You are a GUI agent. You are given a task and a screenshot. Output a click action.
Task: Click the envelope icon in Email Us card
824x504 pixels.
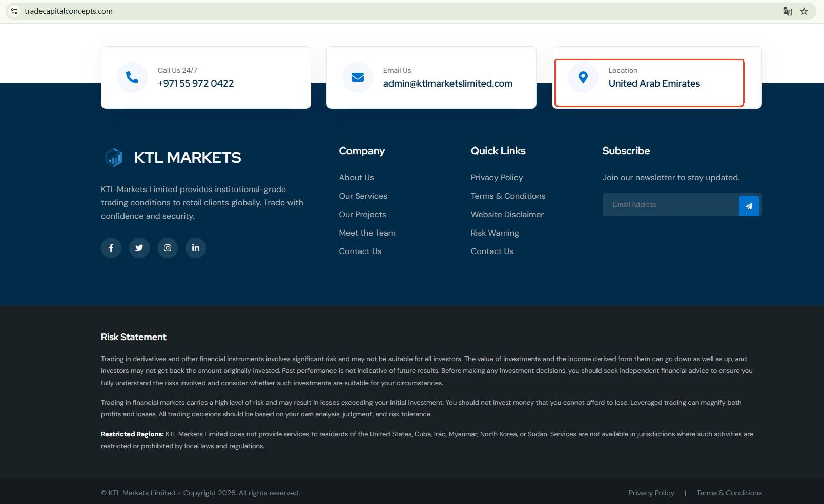click(358, 77)
